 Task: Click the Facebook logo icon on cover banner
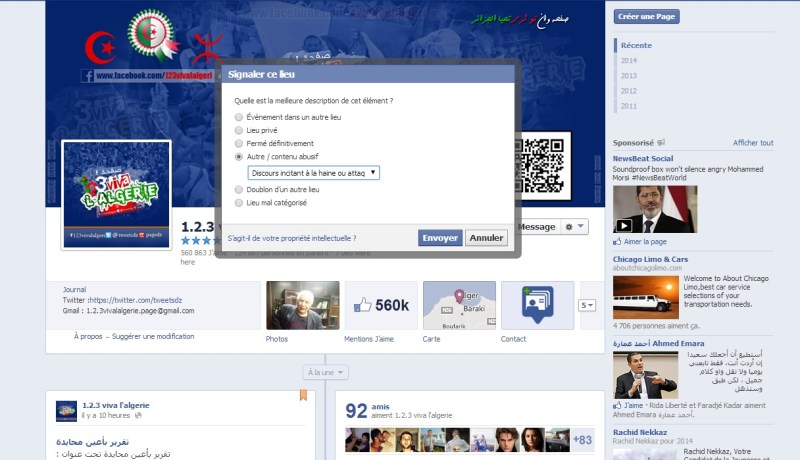tap(87, 76)
